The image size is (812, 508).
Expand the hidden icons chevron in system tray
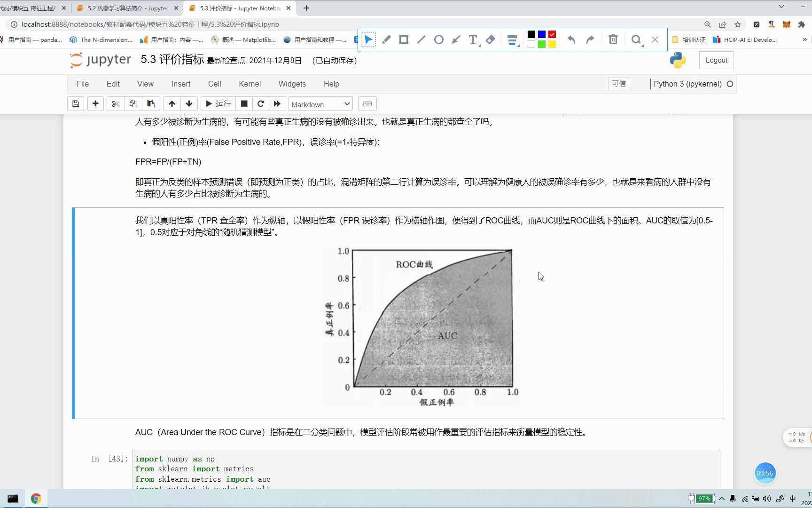point(722,499)
